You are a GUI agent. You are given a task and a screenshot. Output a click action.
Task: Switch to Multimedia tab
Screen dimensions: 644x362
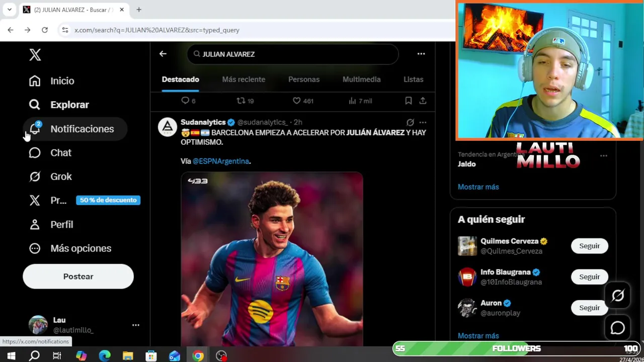361,79
